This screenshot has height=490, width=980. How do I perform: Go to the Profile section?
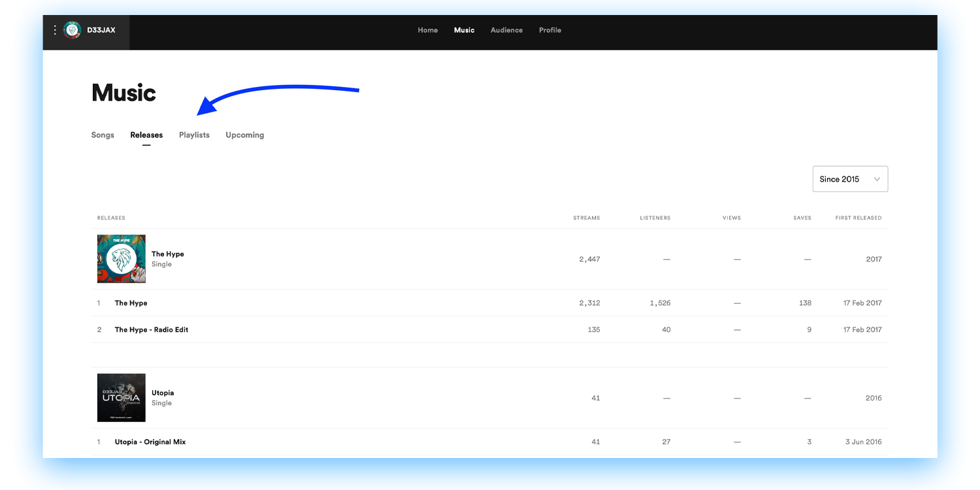click(x=550, y=30)
